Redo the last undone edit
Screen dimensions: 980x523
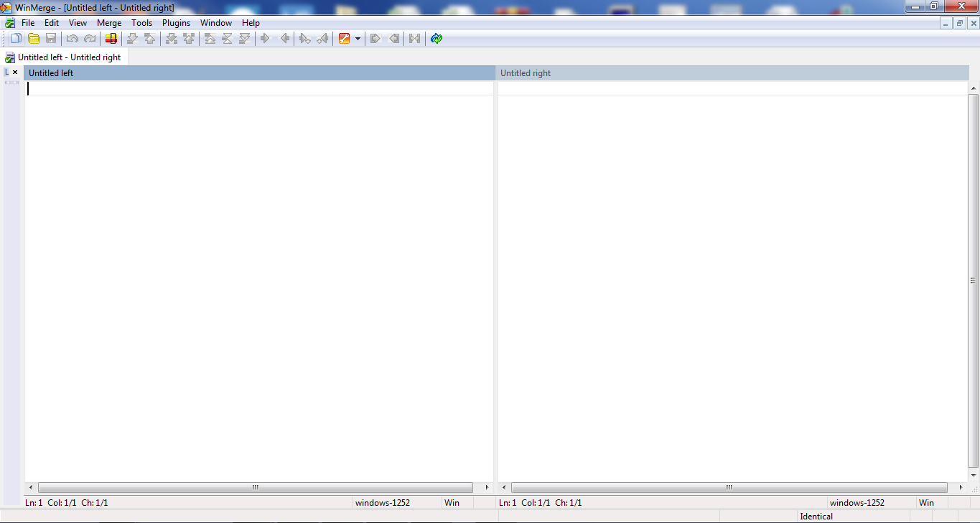pos(90,39)
